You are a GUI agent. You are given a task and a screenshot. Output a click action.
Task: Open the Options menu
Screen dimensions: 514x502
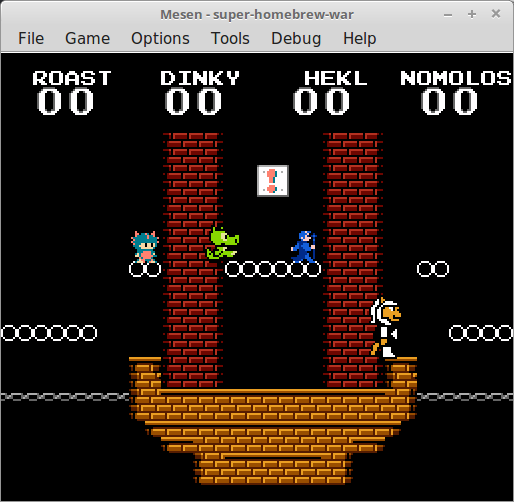tap(160, 38)
